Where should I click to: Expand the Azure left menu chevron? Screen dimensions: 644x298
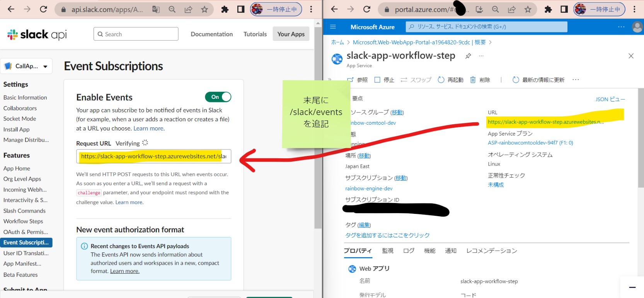tap(330, 80)
